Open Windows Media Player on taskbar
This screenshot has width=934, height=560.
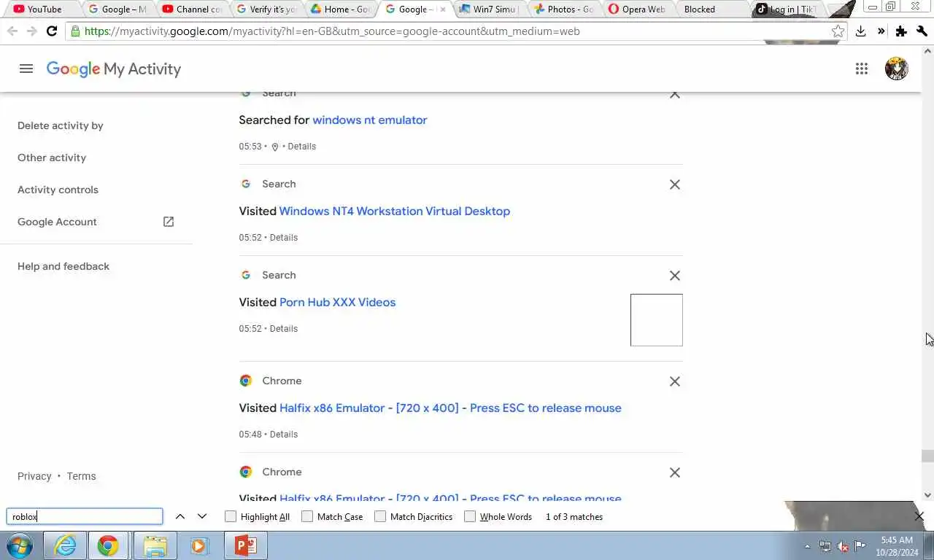pos(199,545)
